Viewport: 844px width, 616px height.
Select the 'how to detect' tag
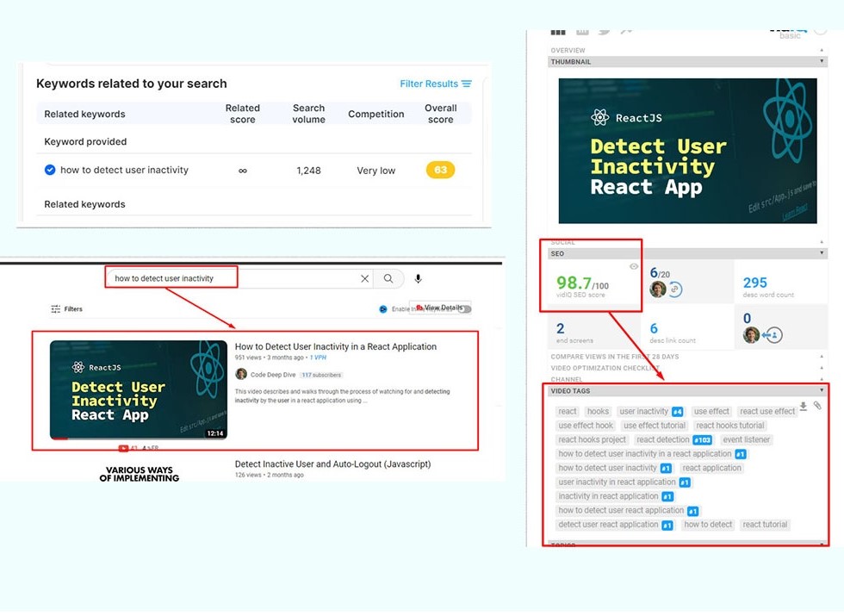(x=708, y=525)
